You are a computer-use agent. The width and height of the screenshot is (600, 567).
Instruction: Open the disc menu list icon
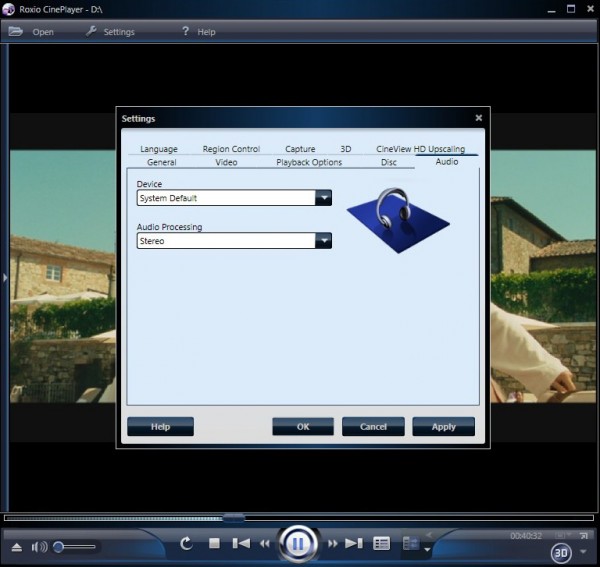point(382,543)
